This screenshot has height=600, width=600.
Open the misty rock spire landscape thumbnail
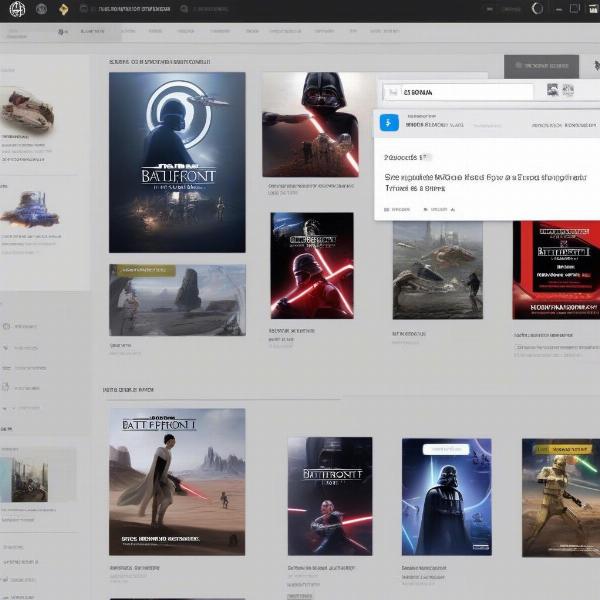(x=177, y=300)
